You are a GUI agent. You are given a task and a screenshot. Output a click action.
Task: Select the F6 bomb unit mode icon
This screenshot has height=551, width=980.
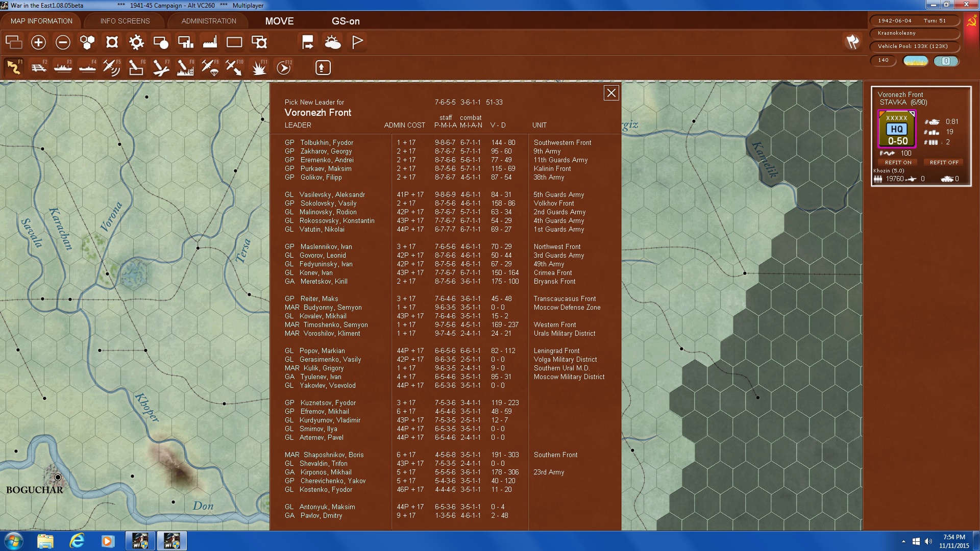[x=136, y=67]
